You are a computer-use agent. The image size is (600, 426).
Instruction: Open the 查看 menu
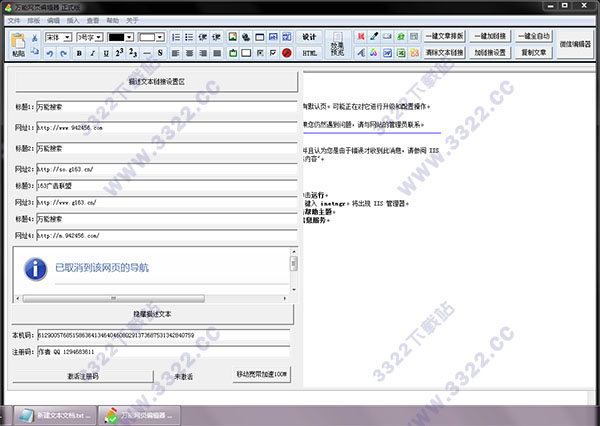(93, 21)
